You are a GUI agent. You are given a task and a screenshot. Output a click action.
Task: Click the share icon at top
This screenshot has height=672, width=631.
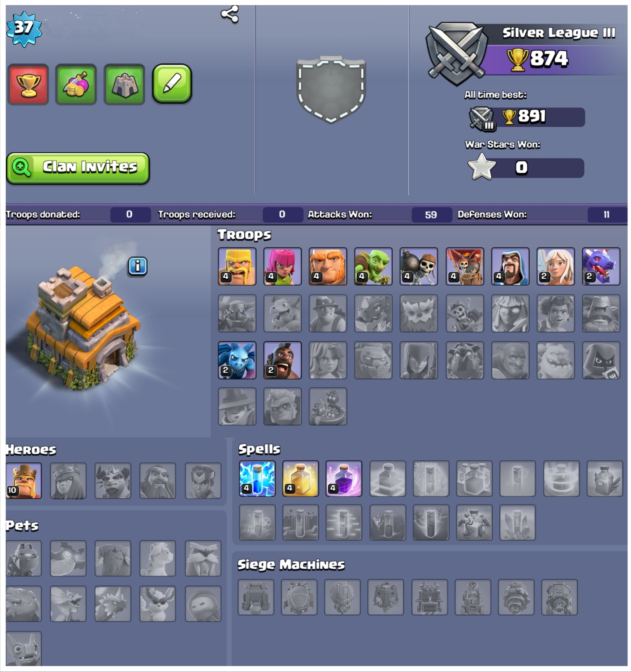tap(230, 14)
